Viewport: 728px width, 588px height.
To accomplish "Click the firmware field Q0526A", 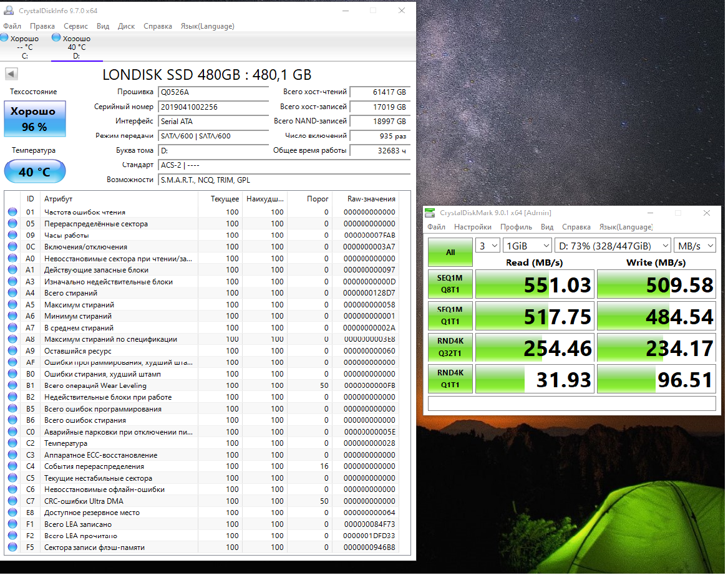I will click(x=213, y=92).
